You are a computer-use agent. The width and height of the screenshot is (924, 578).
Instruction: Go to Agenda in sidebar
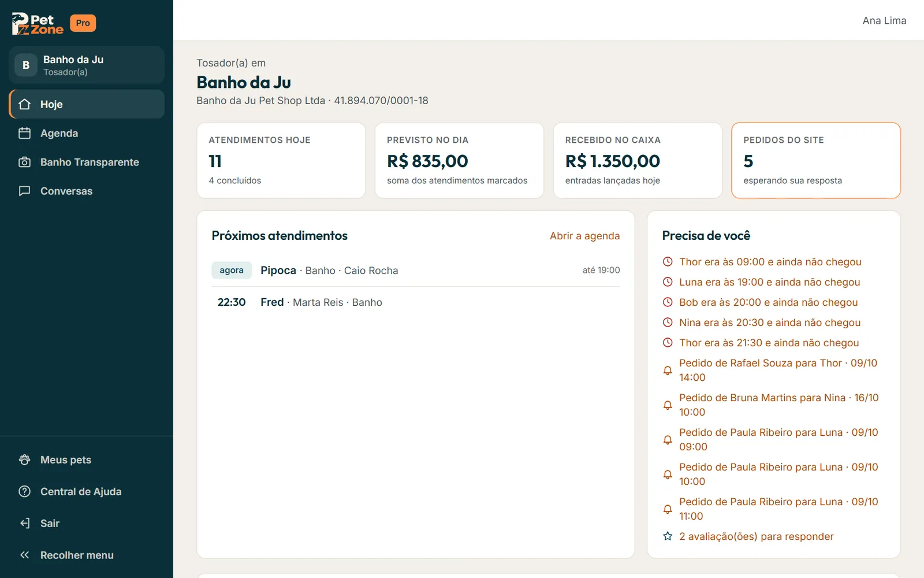87,133
